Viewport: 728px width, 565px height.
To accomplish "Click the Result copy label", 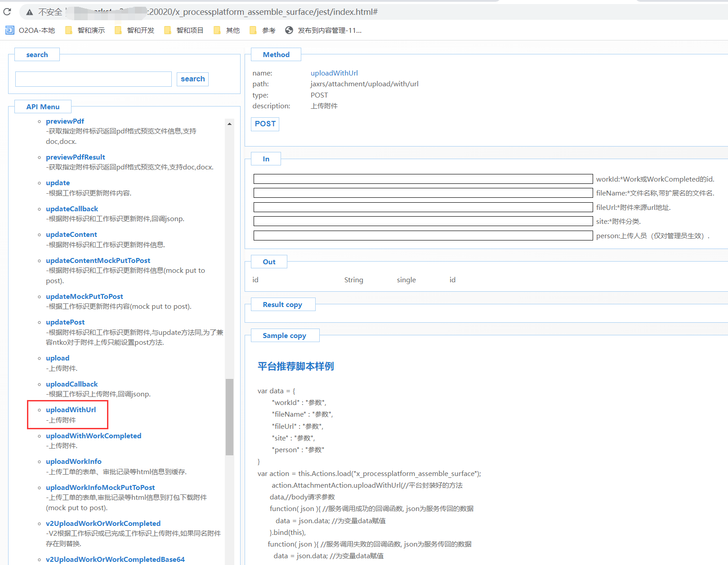I will (x=282, y=304).
